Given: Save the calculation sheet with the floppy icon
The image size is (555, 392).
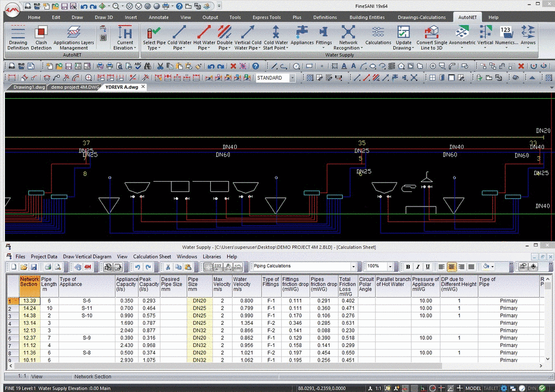Looking at the screenshot, I should [34, 267].
